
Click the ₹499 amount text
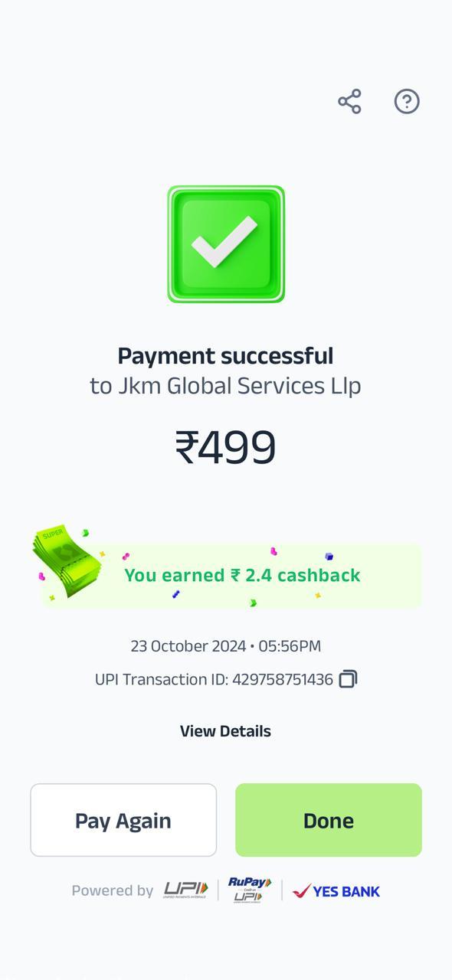click(x=225, y=447)
